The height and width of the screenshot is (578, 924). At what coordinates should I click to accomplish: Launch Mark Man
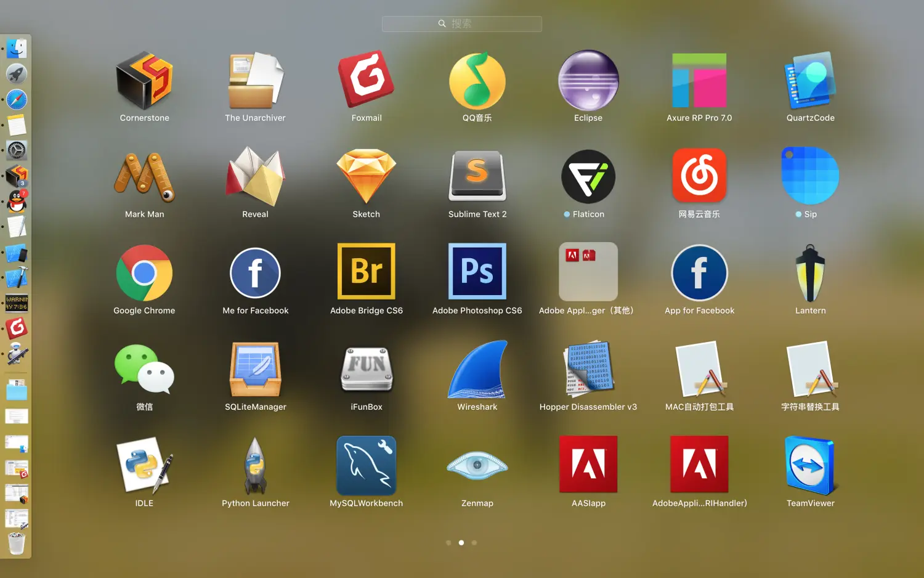pyautogui.click(x=144, y=177)
